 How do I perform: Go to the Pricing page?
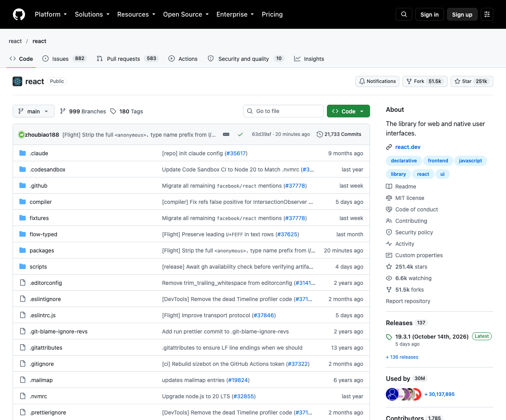[272, 14]
